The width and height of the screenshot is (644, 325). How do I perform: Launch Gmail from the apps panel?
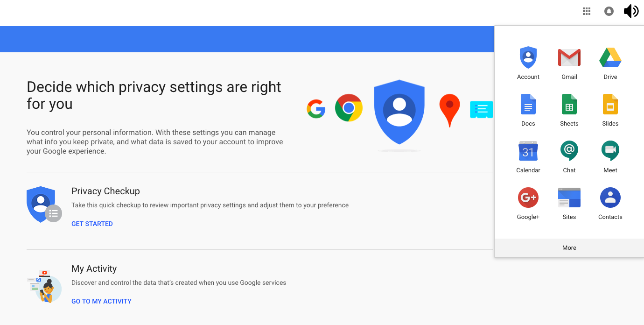(x=569, y=63)
